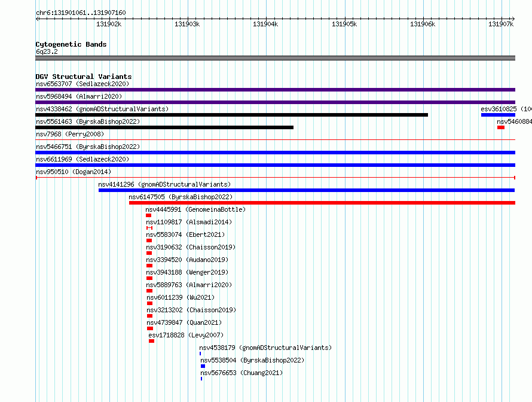Click the nsv6011239 small red marker
The image size is (532, 402).
[150, 303]
